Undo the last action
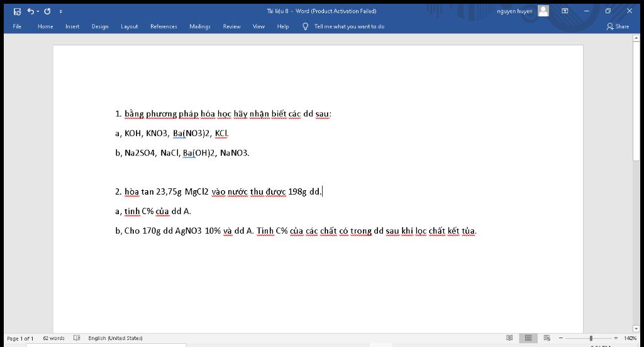This screenshot has width=644, height=347. tap(30, 11)
